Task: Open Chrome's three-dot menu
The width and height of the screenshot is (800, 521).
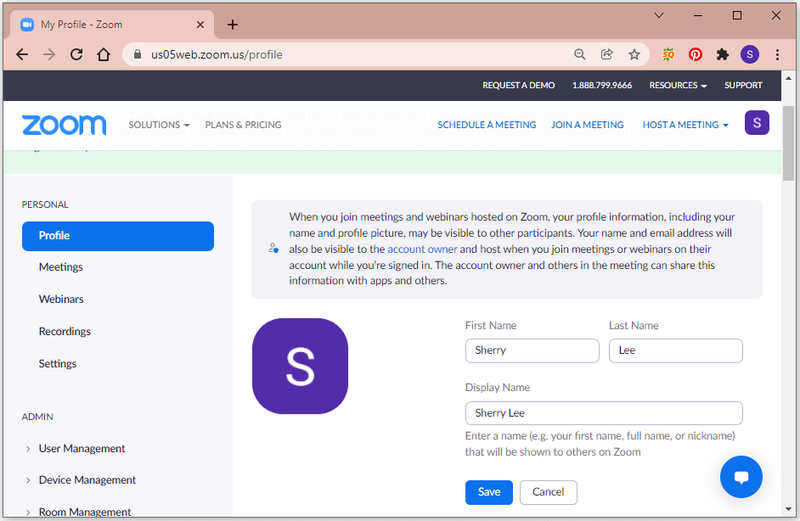Action: [x=777, y=55]
